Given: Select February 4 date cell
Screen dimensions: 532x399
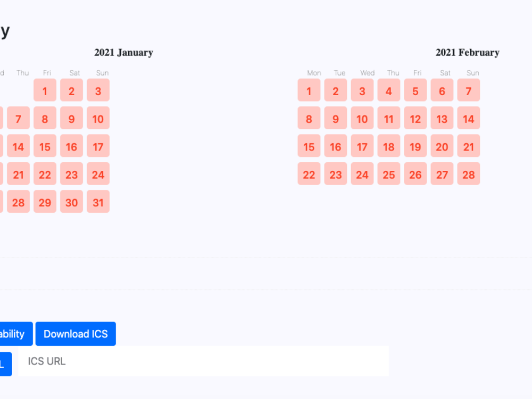Looking at the screenshot, I should click(389, 90).
